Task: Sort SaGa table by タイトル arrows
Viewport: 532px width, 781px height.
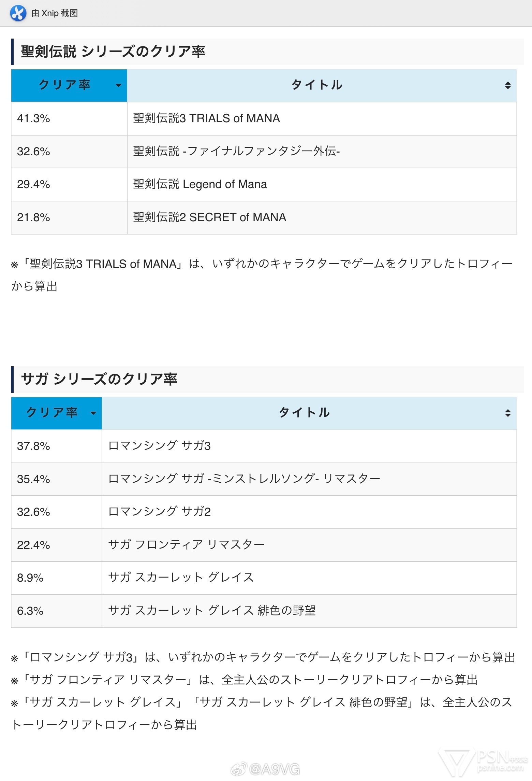Action: point(507,413)
